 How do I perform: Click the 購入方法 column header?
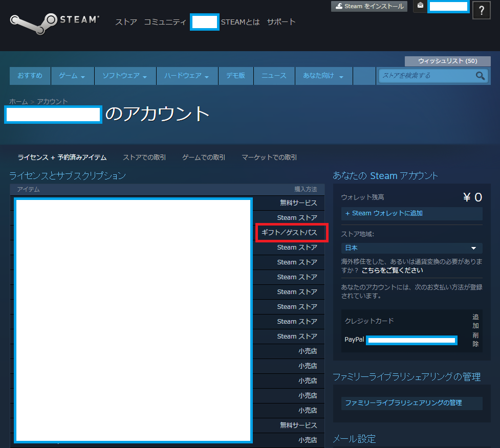click(306, 189)
